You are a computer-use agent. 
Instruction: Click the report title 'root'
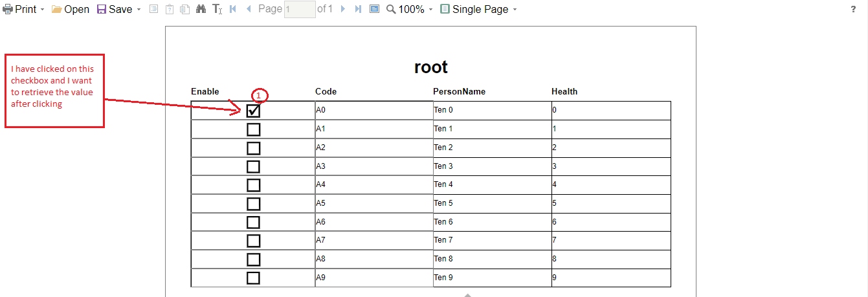point(430,67)
